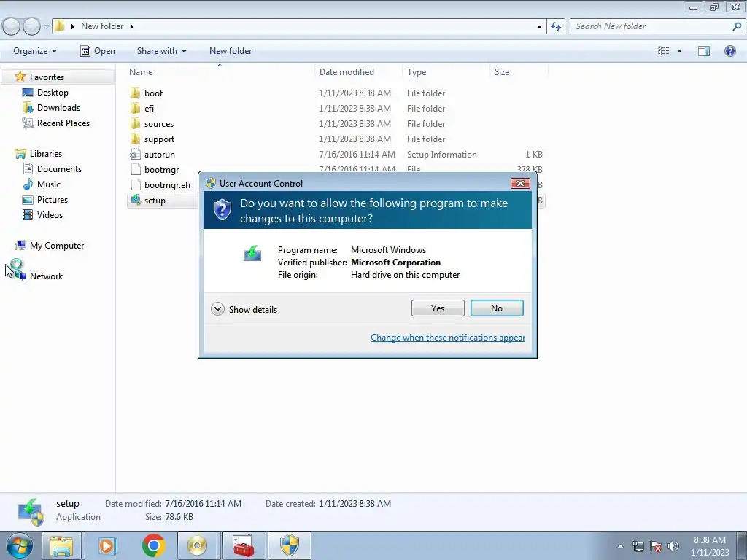Click the volume tray icon
The height and width of the screenshot is (560, 747).
pos(673,546)
